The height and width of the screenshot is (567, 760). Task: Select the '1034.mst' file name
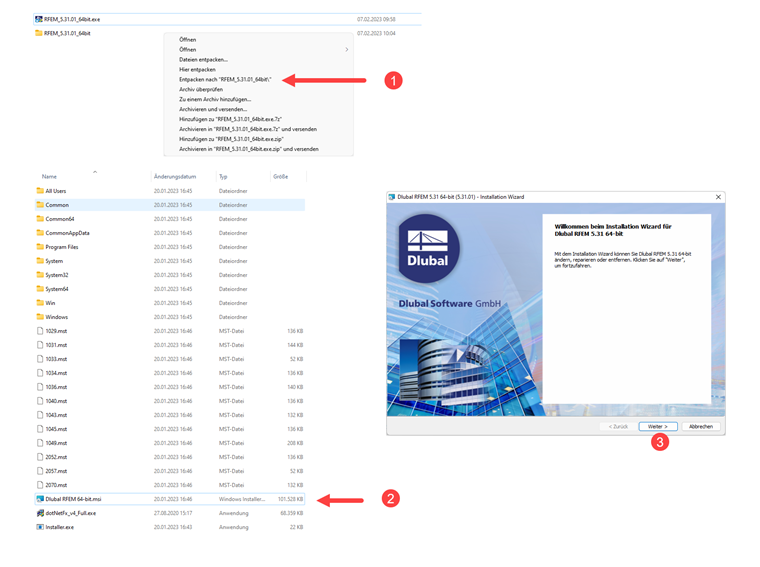[x=56, y=373]
